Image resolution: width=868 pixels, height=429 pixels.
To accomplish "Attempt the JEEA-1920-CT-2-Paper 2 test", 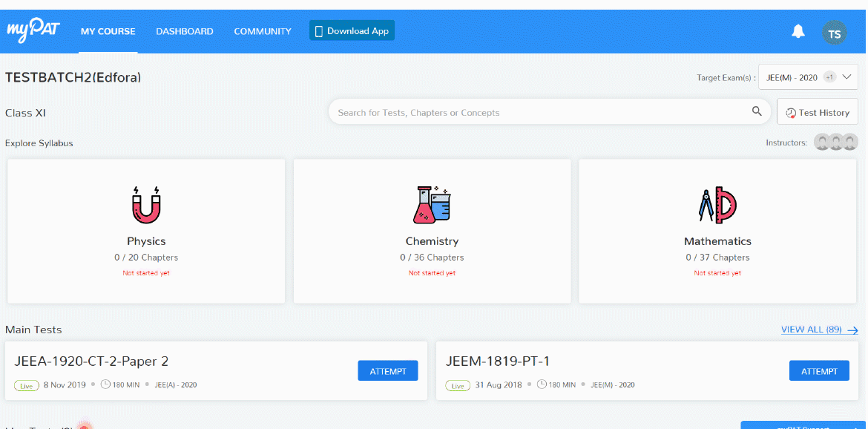I will [x=387, y=370].
